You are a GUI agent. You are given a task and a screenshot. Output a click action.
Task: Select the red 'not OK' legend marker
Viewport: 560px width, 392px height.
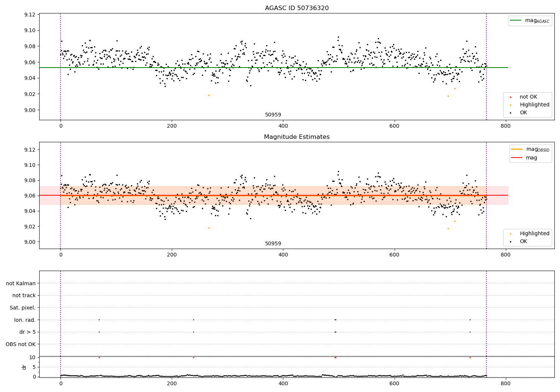pos(510,97)
